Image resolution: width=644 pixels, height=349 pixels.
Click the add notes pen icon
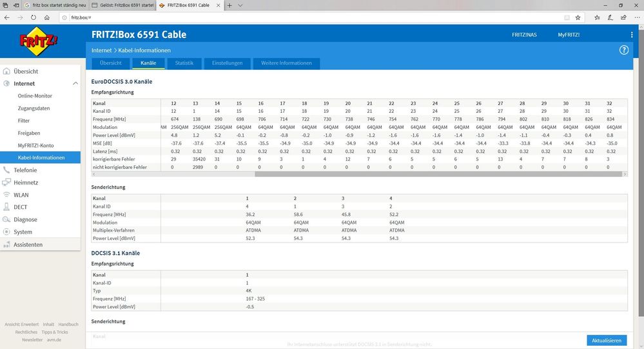(610, 17)
